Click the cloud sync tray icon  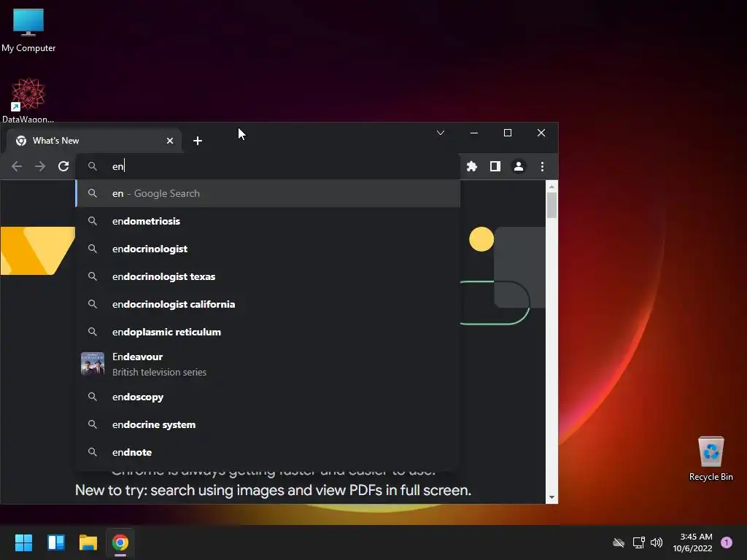pyautogui.click(x=619, y=542)
